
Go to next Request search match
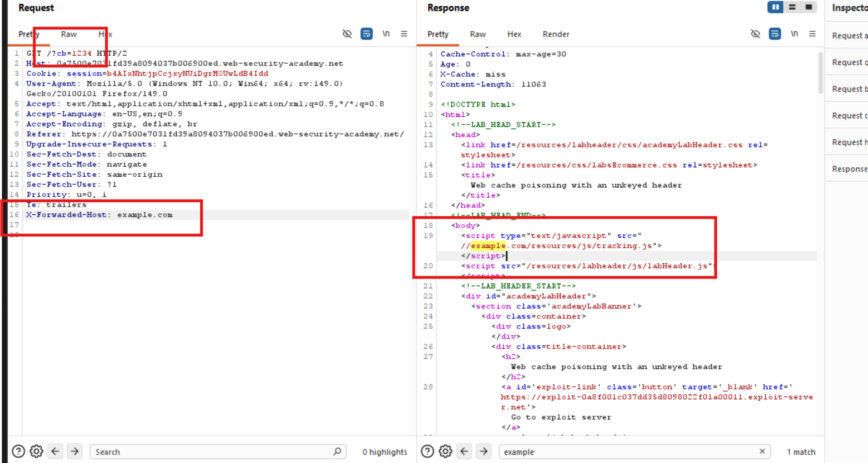click(x=74, y=451)
